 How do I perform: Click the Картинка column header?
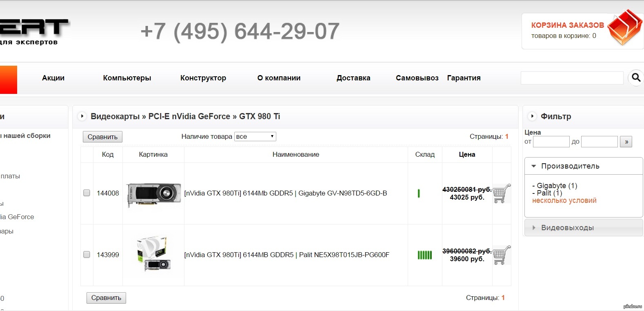tap(153, 155)
